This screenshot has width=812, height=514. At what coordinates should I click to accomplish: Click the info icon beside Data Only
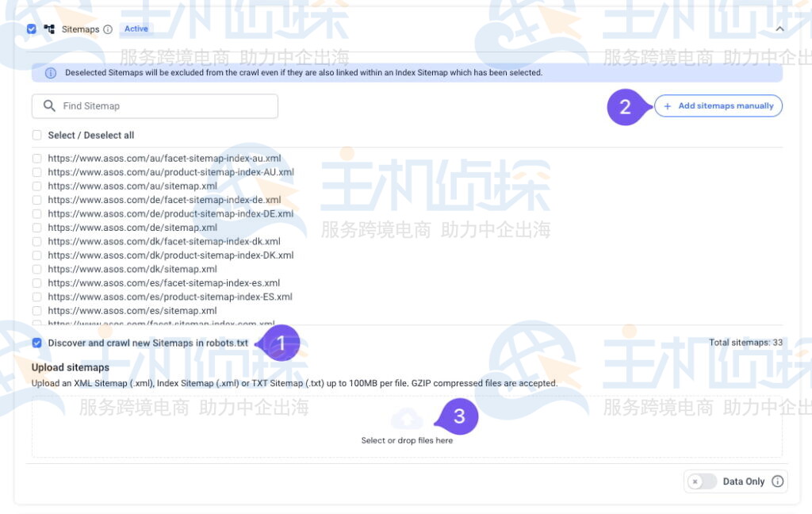pos(777,481)
